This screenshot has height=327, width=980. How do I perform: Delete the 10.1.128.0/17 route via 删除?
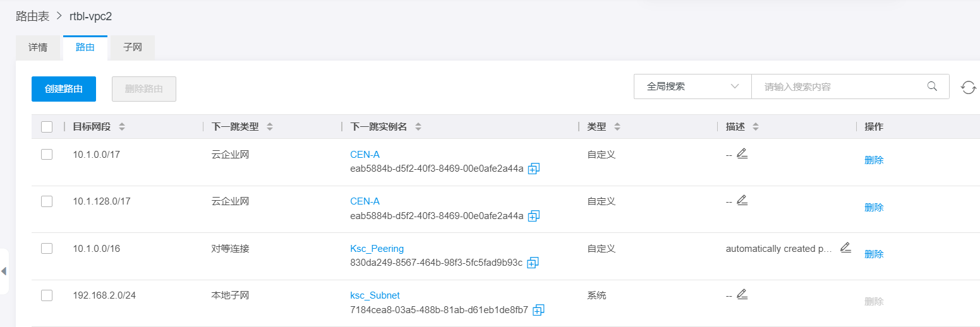[x=874, y=207]
